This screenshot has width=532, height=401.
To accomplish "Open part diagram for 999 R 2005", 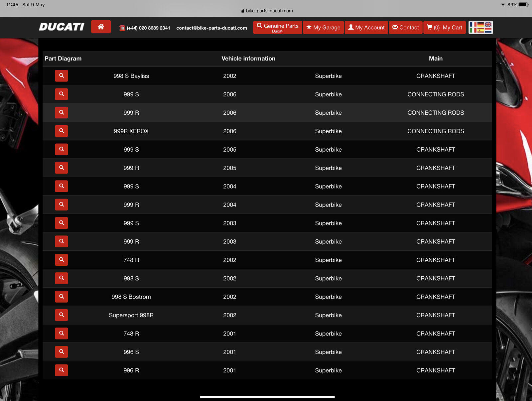I will [x=62, y=168].
